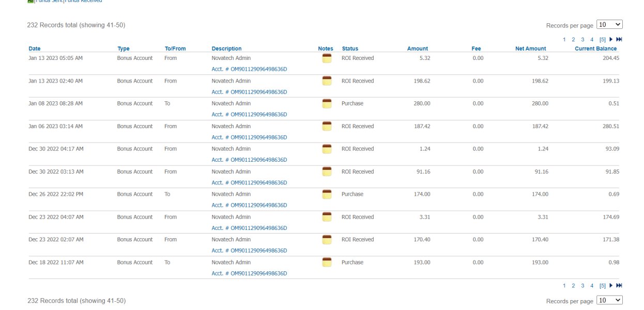Sort by the Fee column header
The image size is (644, 310).
point(476,49)
